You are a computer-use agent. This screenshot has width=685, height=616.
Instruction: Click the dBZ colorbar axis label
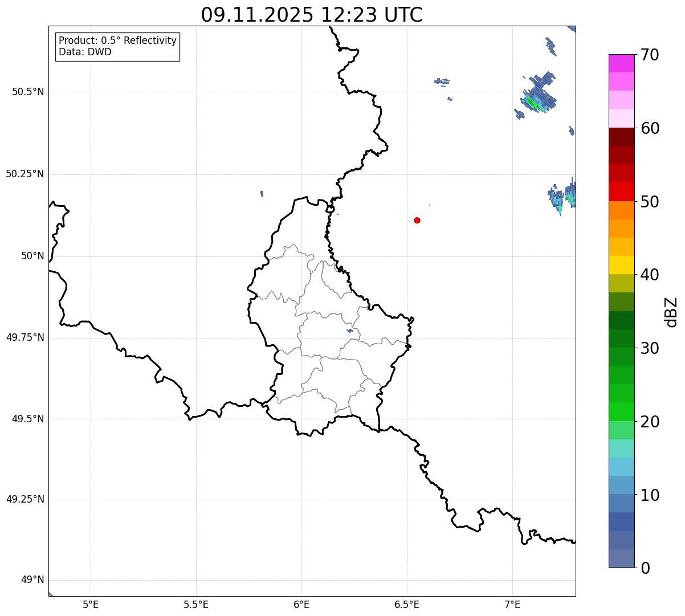coord(672,312)
